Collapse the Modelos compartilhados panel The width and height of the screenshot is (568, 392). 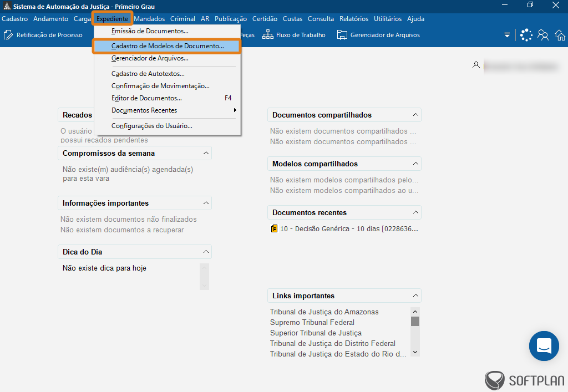(415, 164)
